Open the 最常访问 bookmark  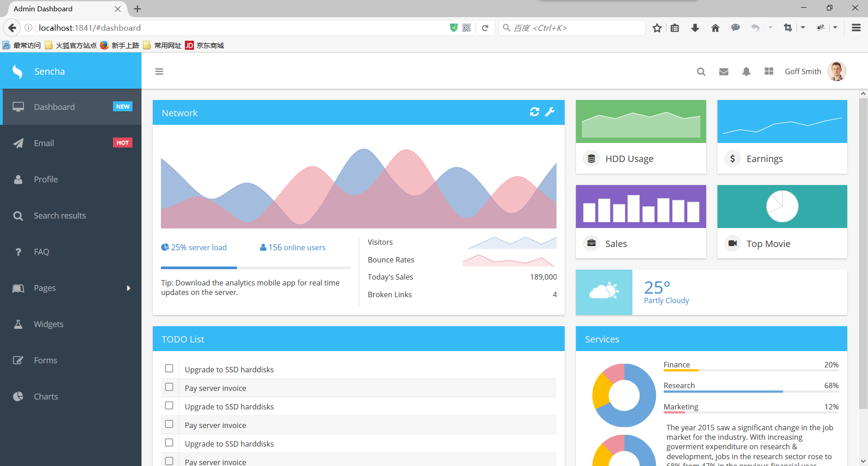(22, 45)
